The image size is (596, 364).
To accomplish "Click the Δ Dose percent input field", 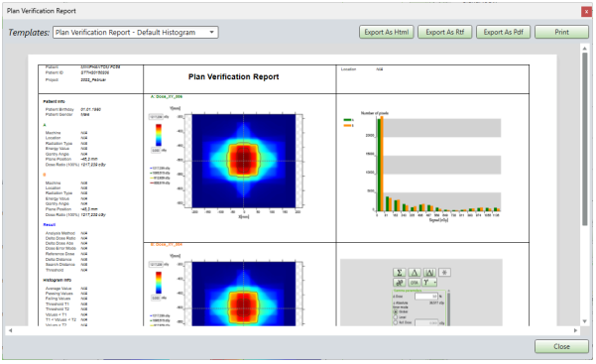I will (426, 296).
